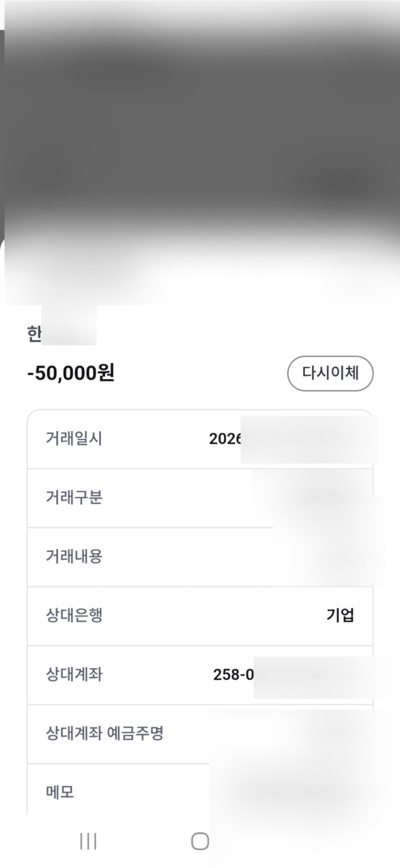Tap the 상대은행 row label
400x868 pixels.
74,615
